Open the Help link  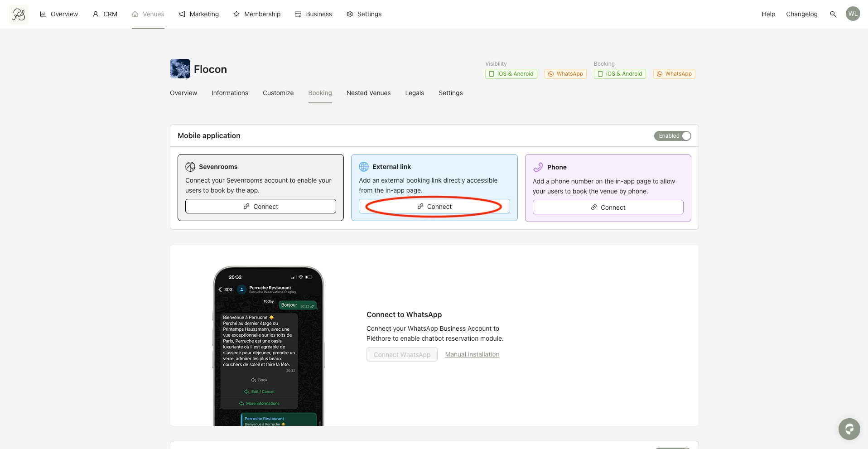pyautogui.click(x=768, y=14)
